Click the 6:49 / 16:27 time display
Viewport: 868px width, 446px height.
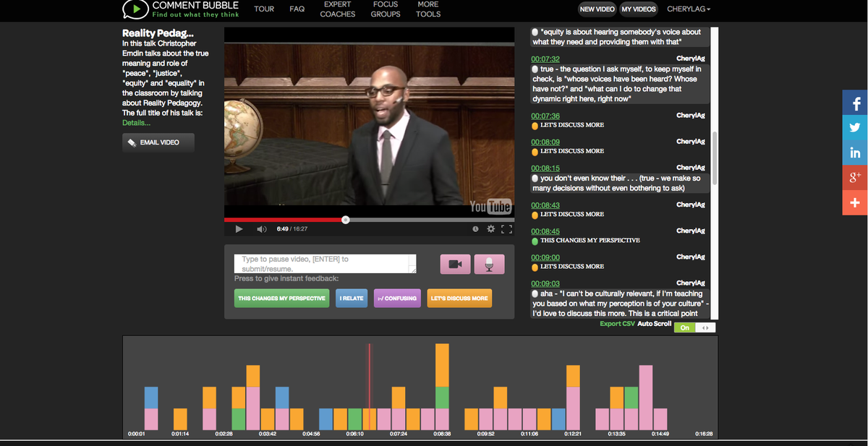[292, 229]
